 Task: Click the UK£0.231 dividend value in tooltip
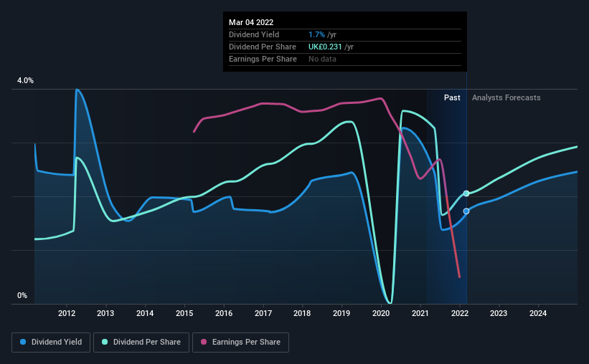point(325,47)
